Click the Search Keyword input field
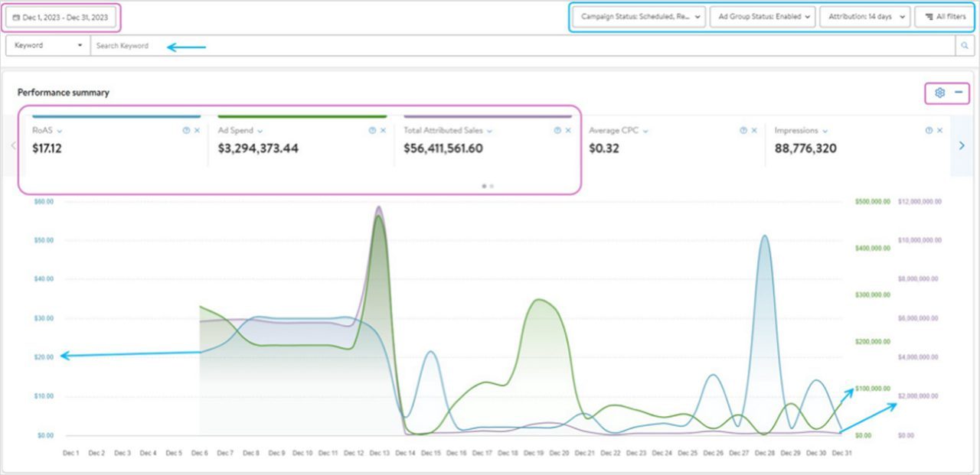This screenshot has height=475, width=980. pyautogui.click(x=153, y=45)
